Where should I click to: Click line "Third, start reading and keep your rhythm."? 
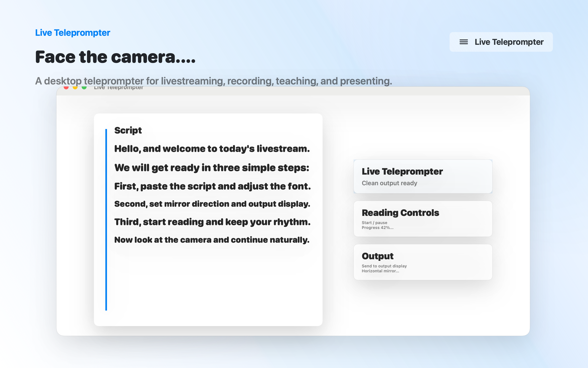(x=212, y=222)
